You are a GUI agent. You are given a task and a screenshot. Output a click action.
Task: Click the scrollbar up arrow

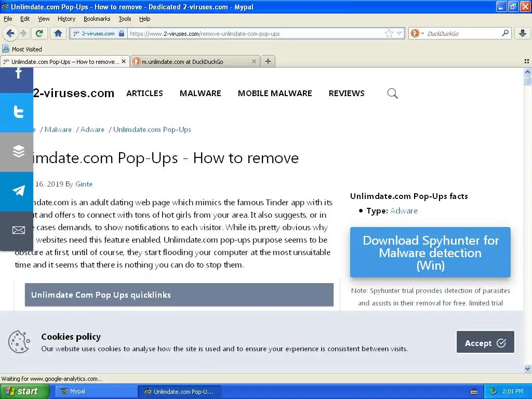(x=527, y=72)
